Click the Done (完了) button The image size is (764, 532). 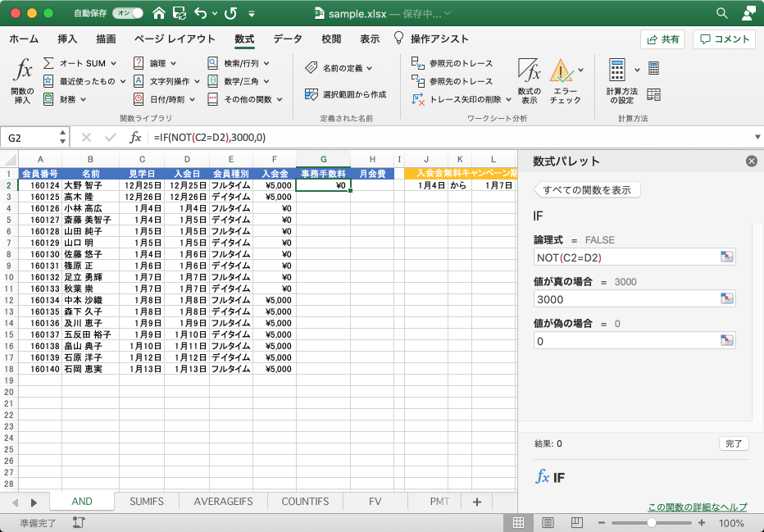pos(734,443)
